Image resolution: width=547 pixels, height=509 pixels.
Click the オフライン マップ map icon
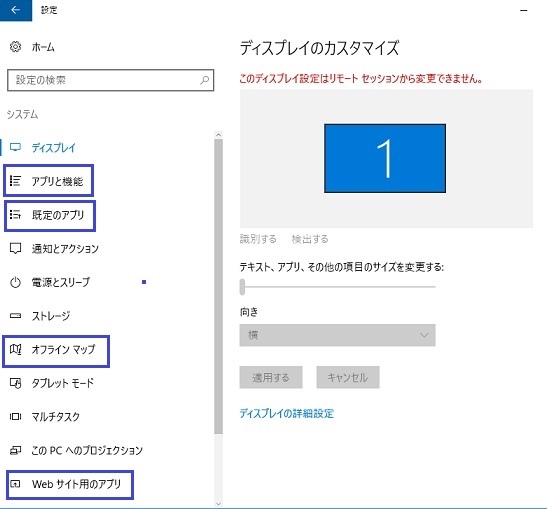[x=15, y=349]
